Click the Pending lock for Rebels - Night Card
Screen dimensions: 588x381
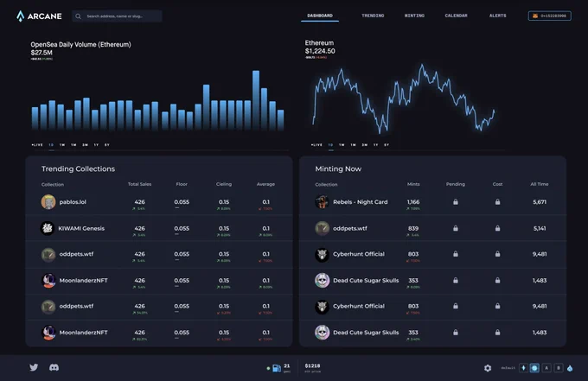(x=455, y=202)
